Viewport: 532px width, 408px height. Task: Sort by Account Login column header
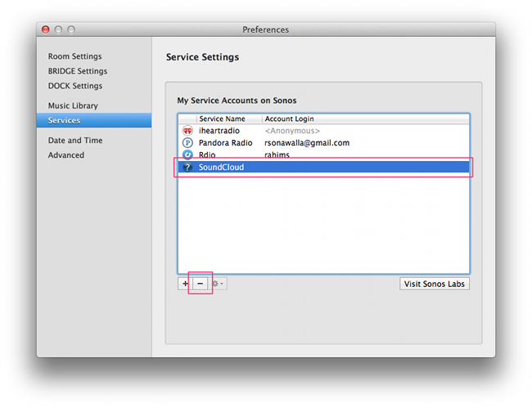tap(289, 119)
